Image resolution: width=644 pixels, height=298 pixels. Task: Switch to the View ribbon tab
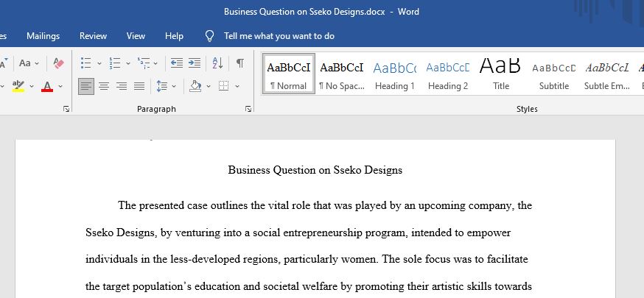[x=136, y=36]
